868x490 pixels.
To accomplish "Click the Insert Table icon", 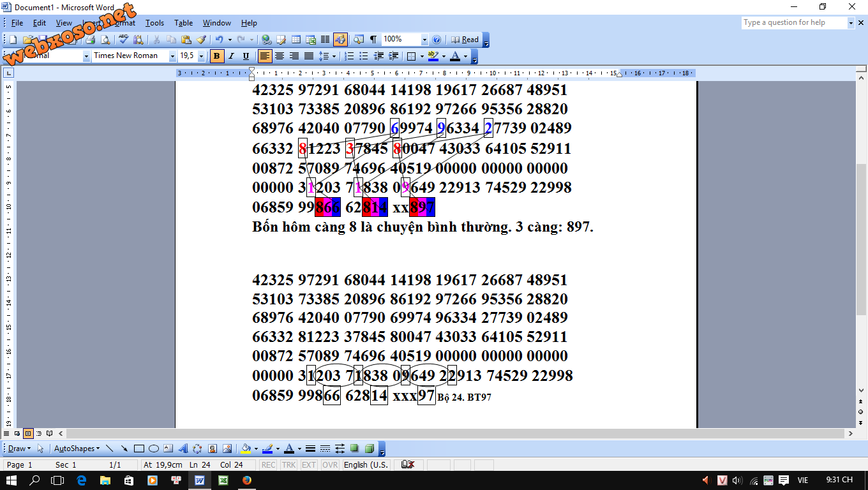I will pyautogui.click(x=296, y=40).
